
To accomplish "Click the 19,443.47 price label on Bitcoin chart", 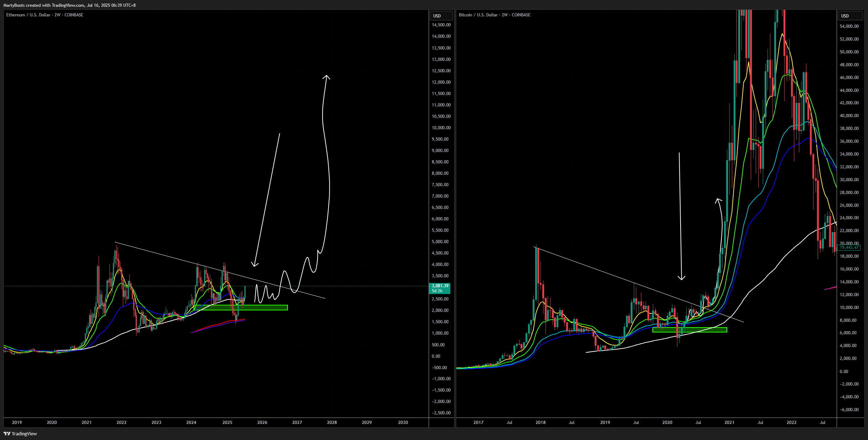I will click(849, 247).
